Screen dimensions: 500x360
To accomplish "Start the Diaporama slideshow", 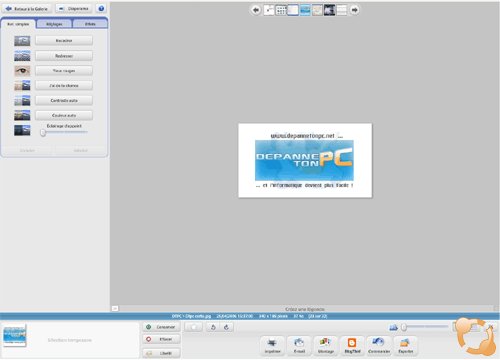I will (x=74, y=9).
